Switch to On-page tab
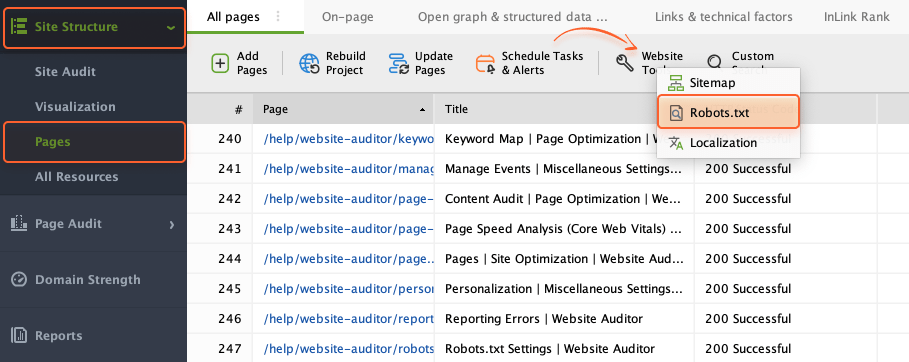This screenshot has height=362, width=909. (348, 17)
